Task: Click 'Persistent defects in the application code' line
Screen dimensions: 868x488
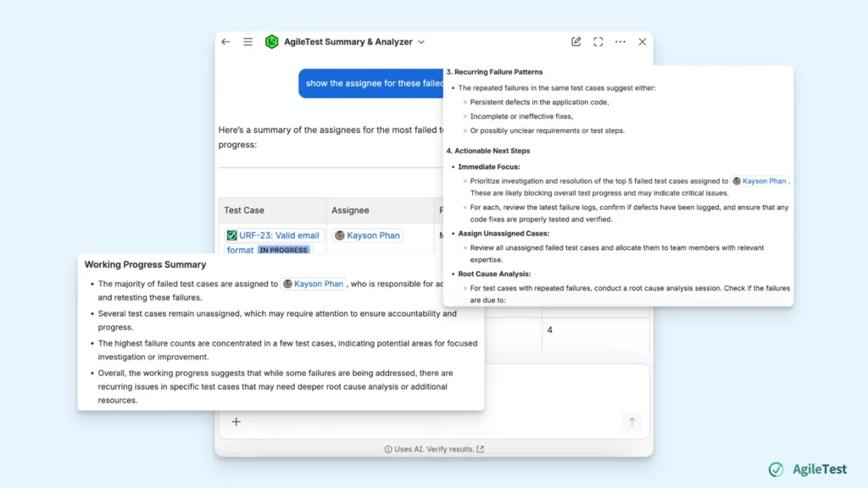Action: pyautogui.click(x=539, y=102)
